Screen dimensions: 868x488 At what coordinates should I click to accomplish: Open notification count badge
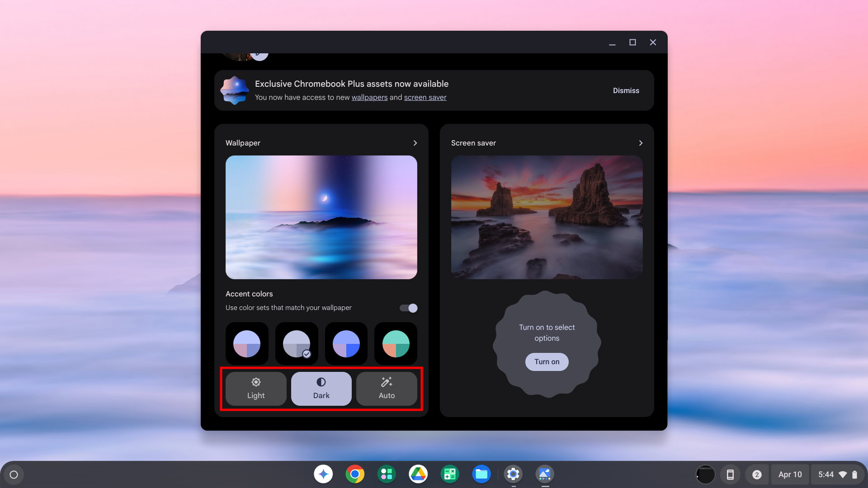pyautogui.click(x=757, y=474)
